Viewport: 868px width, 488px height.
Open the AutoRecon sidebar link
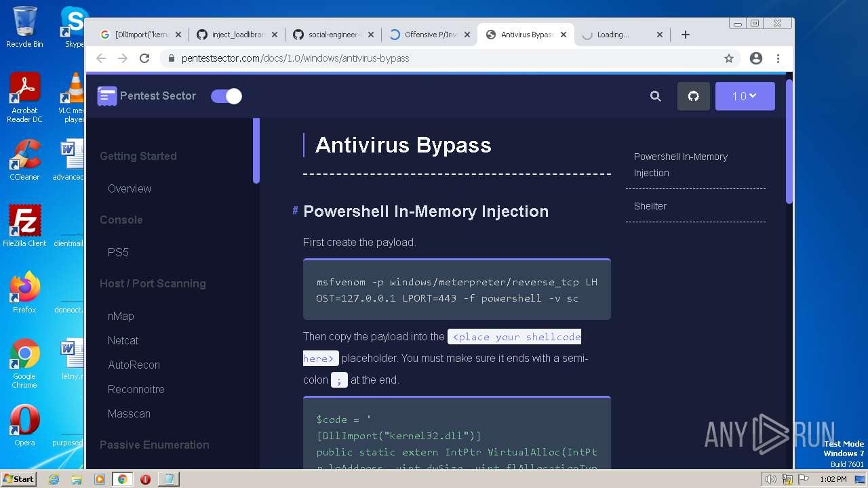[134, 365]
